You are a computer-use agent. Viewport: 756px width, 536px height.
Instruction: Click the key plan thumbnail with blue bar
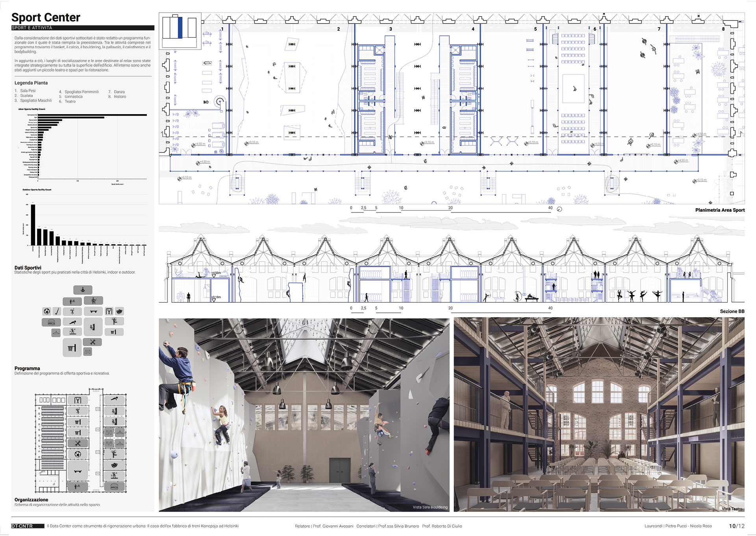[180, 29]
